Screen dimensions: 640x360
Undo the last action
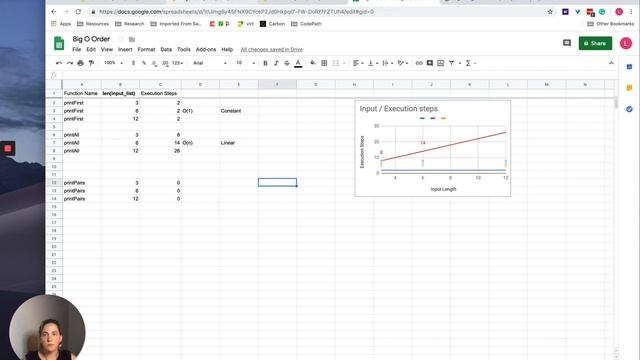point(59,63)
